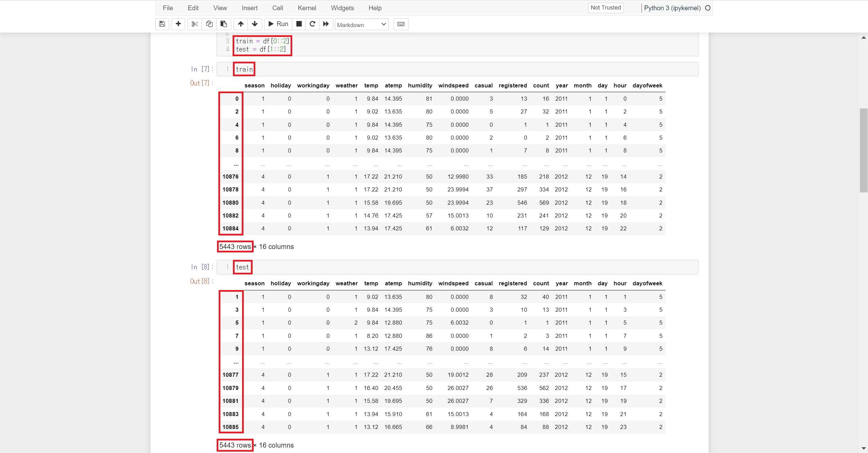Open the Cell menu
This screenshot has width=868, height=453.
tap(277, 8)
